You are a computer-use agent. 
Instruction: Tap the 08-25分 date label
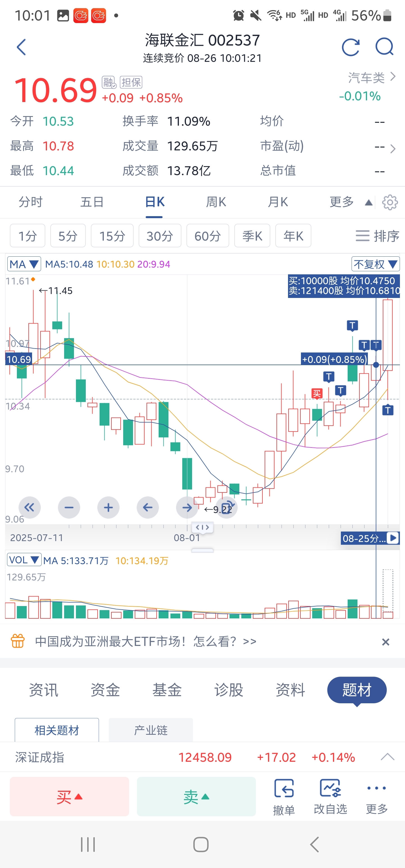pos(364,538)
